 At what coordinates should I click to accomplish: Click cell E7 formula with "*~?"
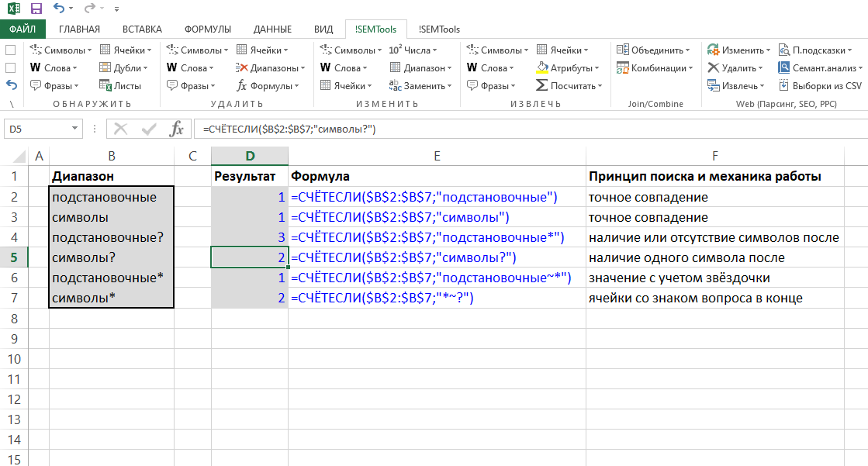click(437, 298)
